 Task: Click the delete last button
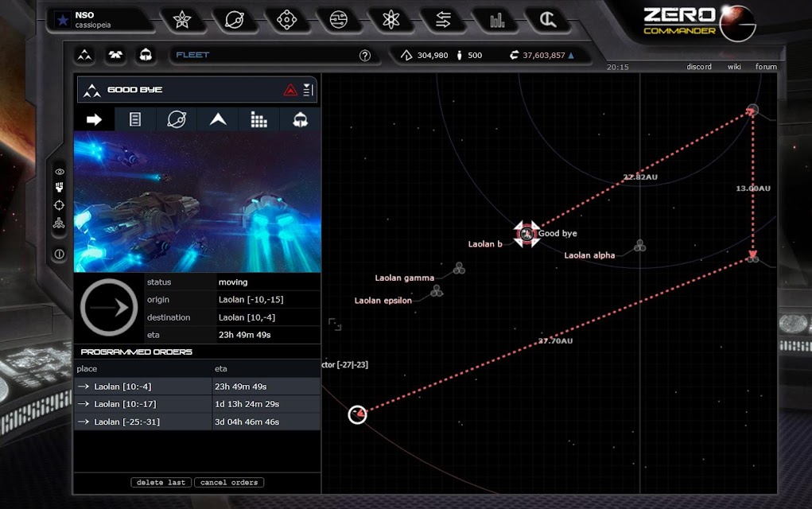click(161, 483)
